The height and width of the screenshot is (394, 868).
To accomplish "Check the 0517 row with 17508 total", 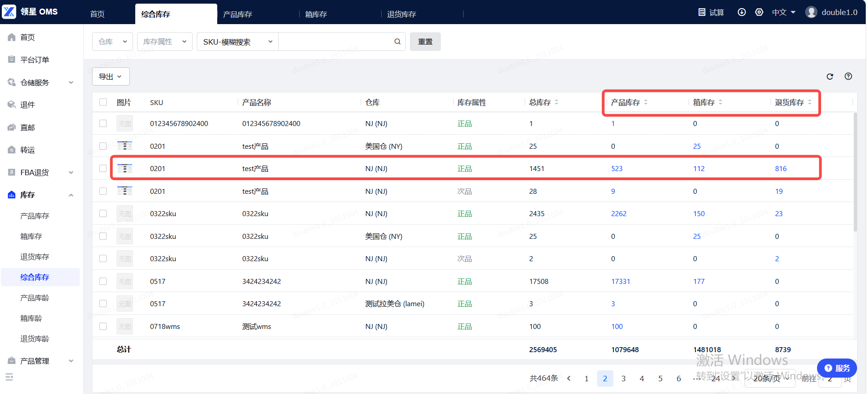I will 103,281.
